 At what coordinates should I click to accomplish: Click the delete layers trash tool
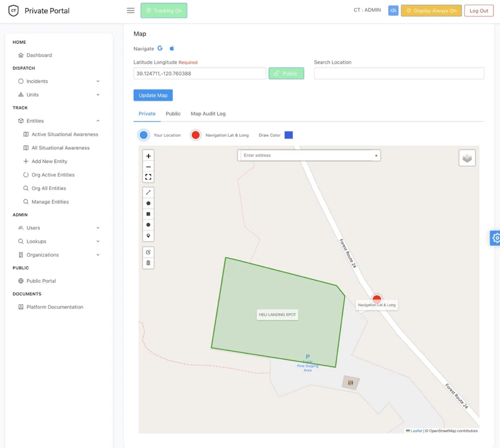[x=148, y=263]
